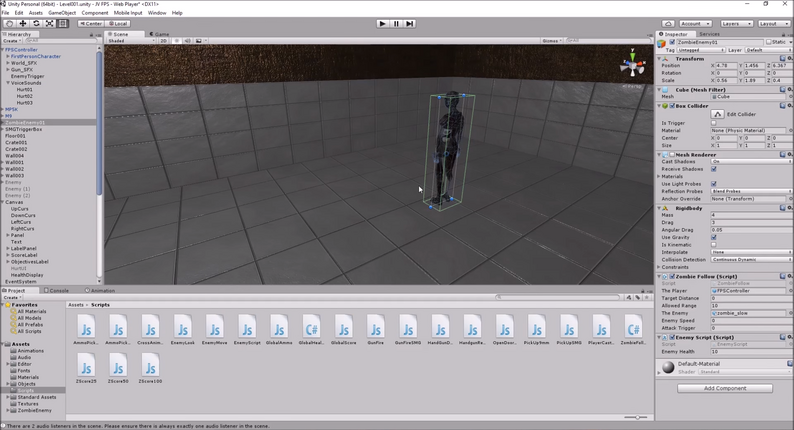Toggle Rigidbody Use Gravity checkbox

713,237
